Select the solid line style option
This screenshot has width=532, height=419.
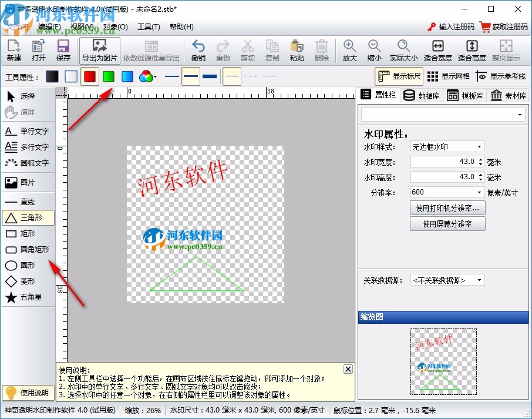coord(232,76)
